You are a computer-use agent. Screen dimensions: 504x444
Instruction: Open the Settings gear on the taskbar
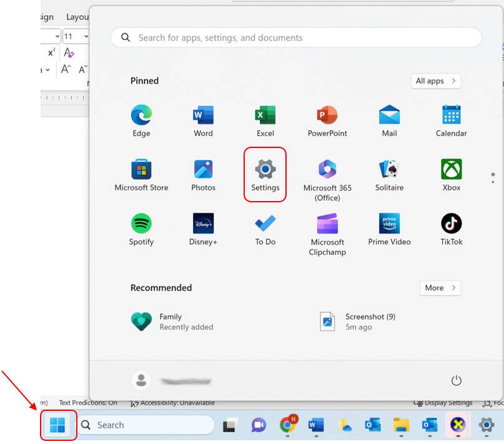pos(487,425)
